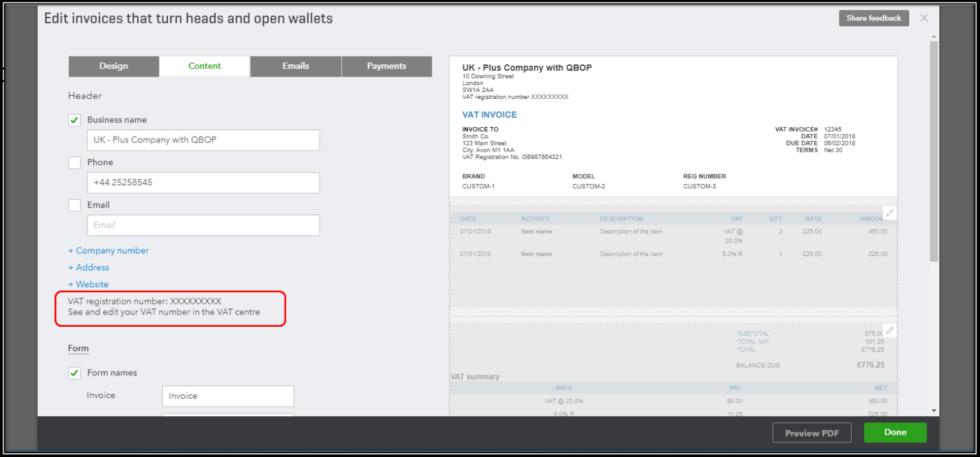
Task: Click the business name input field
Action: tap(203, 140)
